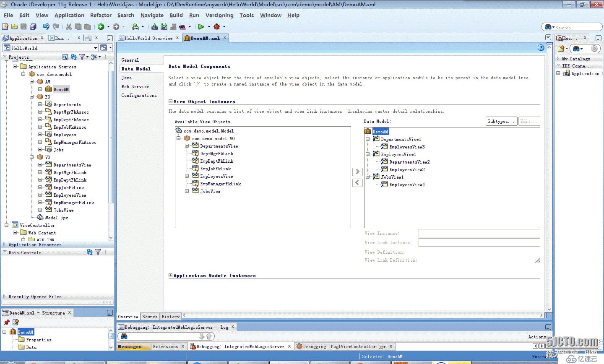Expand DepartmentsView in Available View Objects
The height and width of the screenshot is (364, 604).
tap(187, 146)
